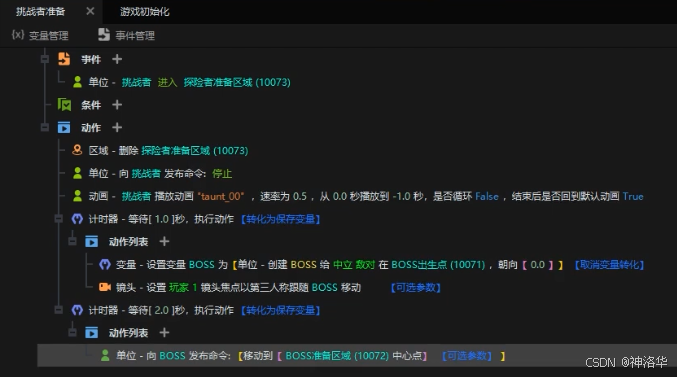This screenshot has height=377, width=677.
Task: Edit the -1.0 end time value
Action: [x=401, y=196]
